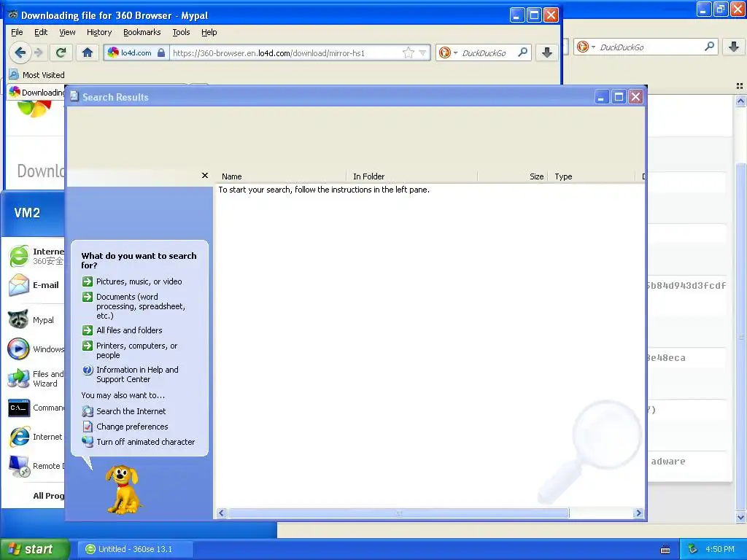Sort results by Type column

[x=592, y=176]
